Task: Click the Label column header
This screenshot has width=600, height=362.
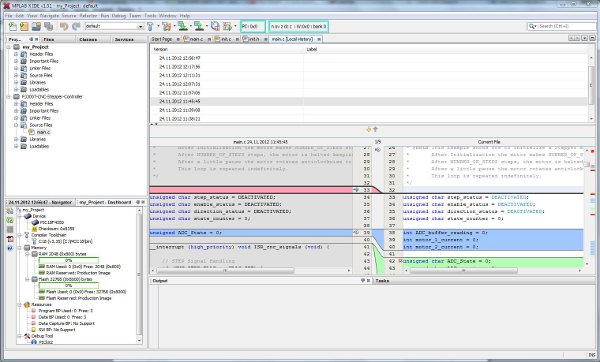Action: 445,49
